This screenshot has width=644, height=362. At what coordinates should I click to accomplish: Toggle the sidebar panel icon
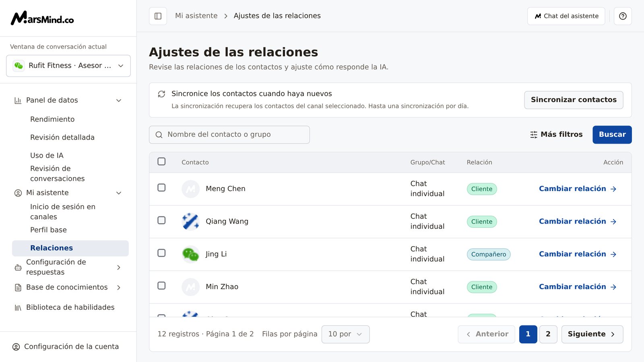tap(158, 16)
